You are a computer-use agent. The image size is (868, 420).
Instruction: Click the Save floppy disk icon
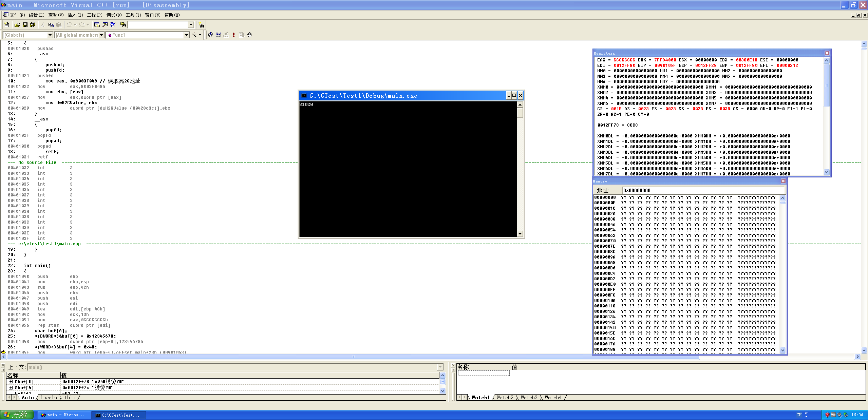(x=25, y=25)
